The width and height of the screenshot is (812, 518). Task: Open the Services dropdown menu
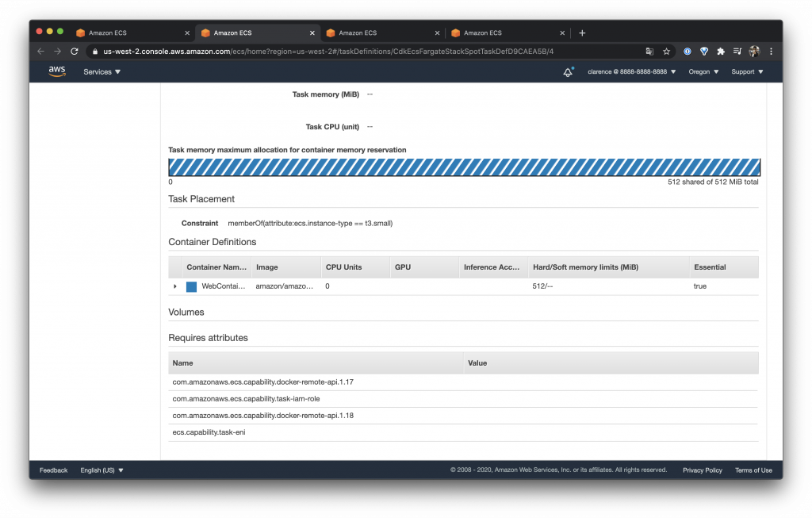point(102,72)
